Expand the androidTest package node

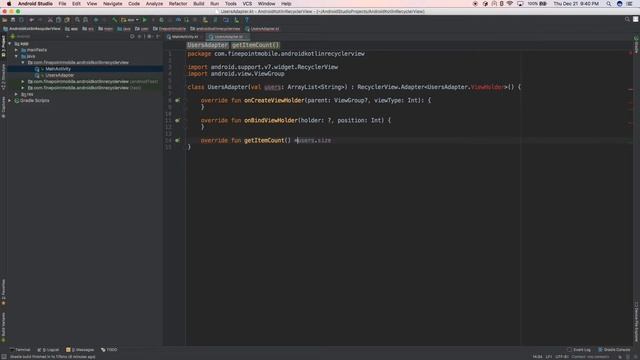[23, 82]
